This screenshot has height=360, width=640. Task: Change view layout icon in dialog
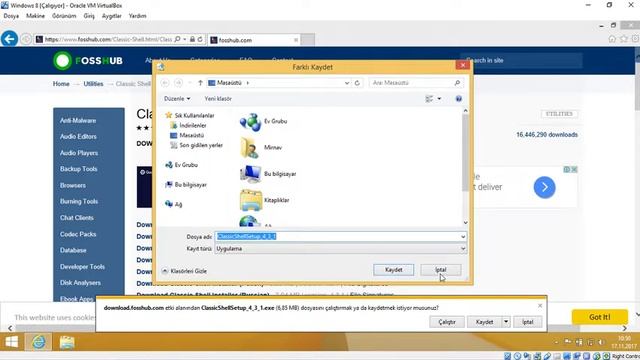(429, 99)
